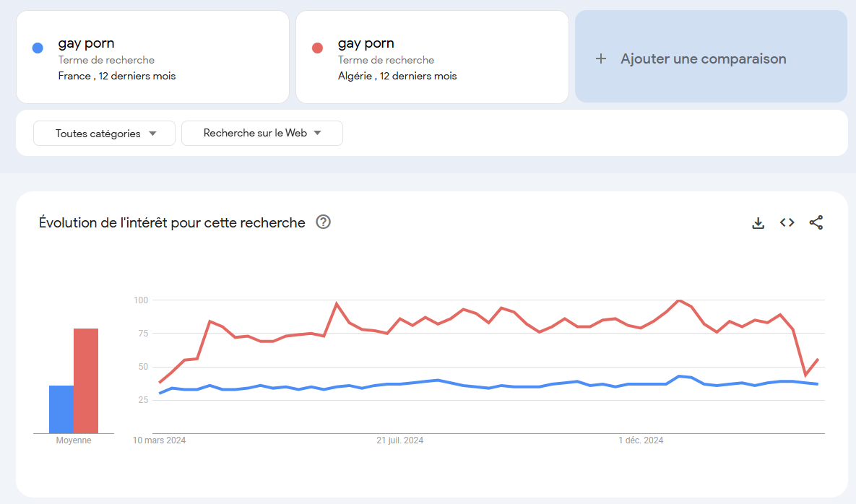Click the '50' y-axis value
Viewport: 856px width, 504px height.
pos(143,367)
